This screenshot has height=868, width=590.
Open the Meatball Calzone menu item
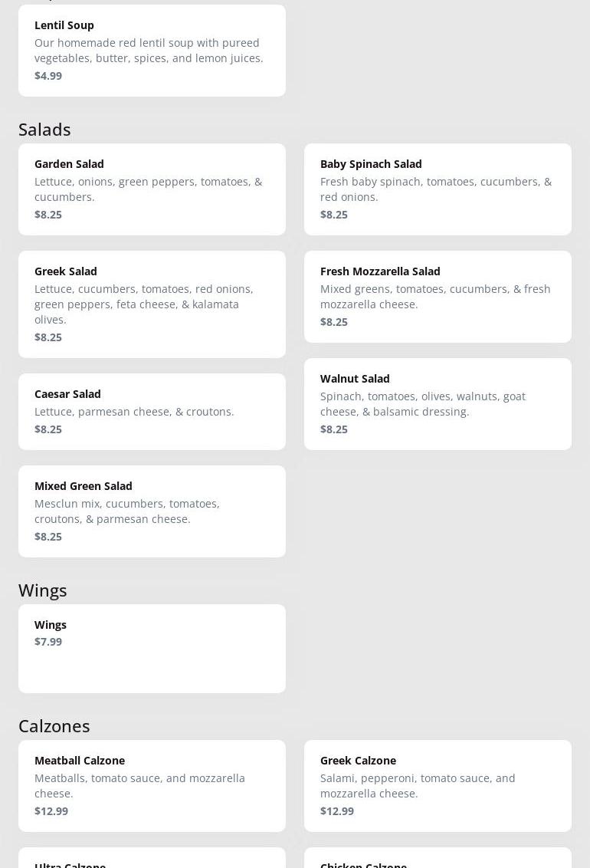(x=152, y=785)
